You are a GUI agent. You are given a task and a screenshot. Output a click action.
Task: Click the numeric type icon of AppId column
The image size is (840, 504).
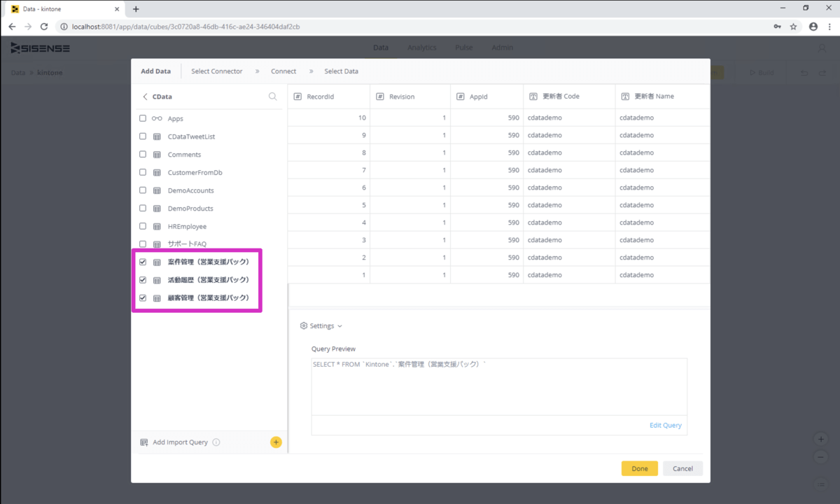(x=461, y=97)
